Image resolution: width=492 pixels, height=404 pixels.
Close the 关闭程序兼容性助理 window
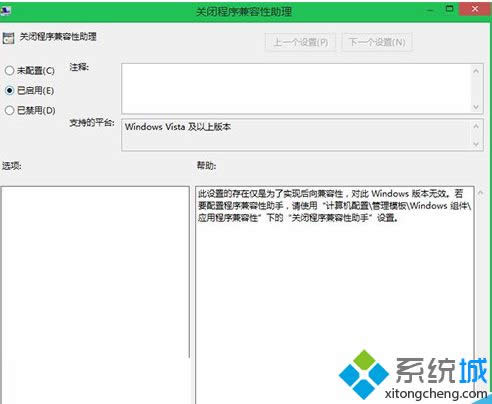coord(475,9)
